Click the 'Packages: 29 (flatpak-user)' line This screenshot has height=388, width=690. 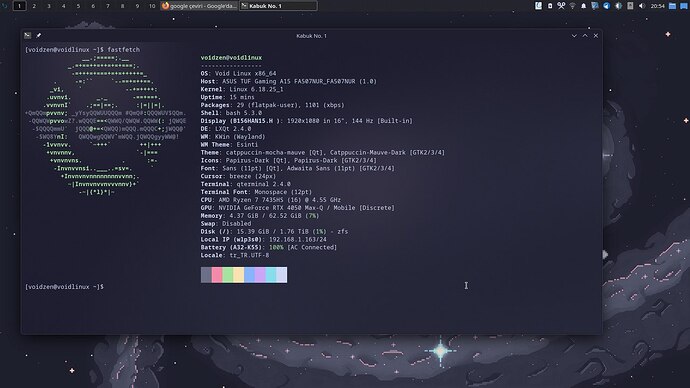tap(272, 105)
